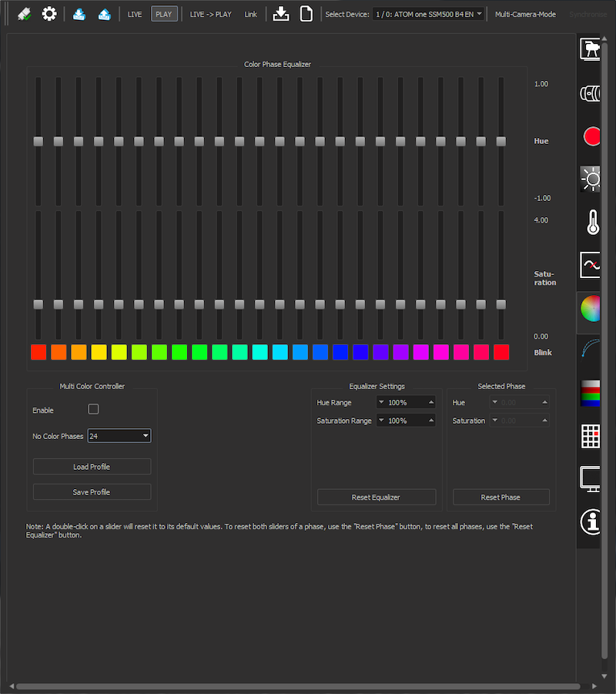This screenshot has width=616, height=694.
Task: Open the thermometer tab icon
Action: point(591,223)
